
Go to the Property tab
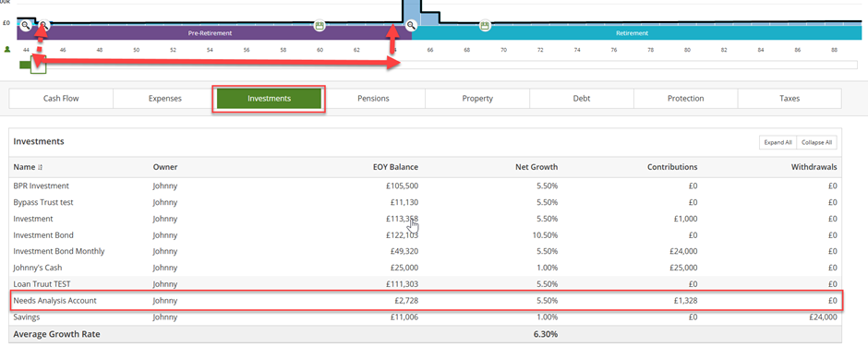477,99
